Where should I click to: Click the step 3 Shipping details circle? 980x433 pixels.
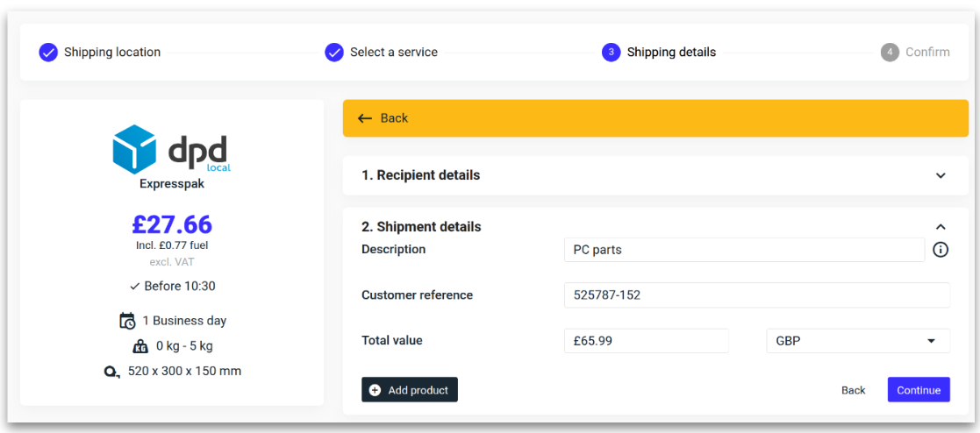[611, 53]
